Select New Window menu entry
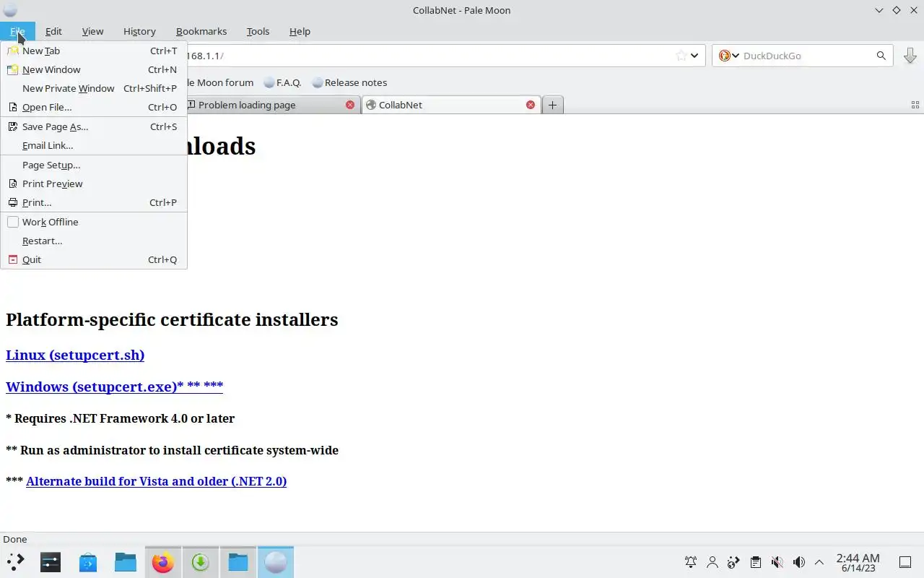The width and height of the screenshot is (924, 578). pos(94,69)
